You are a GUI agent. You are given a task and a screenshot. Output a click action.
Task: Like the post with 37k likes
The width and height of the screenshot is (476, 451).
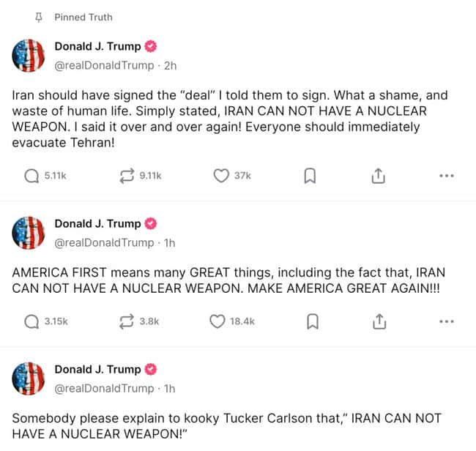(x=221, y=176)
